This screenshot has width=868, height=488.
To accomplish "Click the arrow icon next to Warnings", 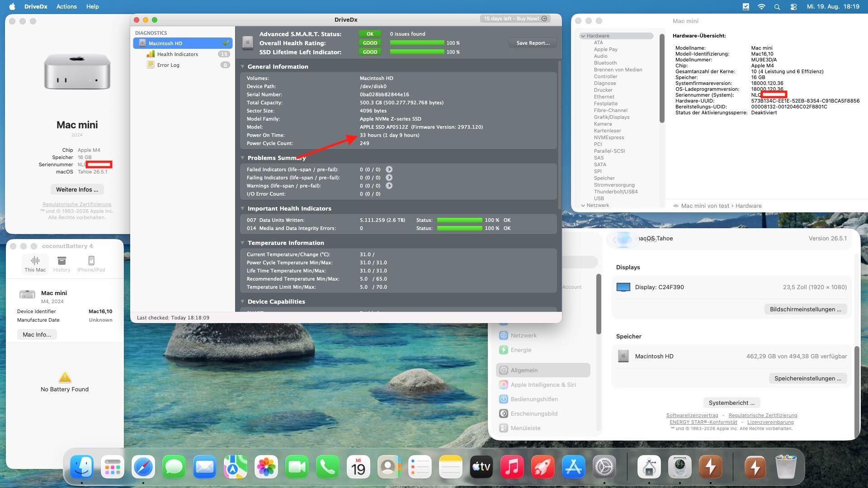I will pos(389,186).
